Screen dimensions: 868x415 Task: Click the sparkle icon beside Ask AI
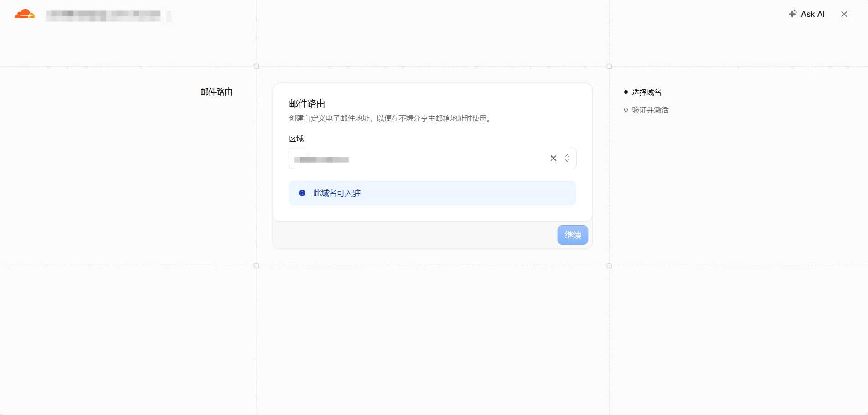(x=793, y=14)
